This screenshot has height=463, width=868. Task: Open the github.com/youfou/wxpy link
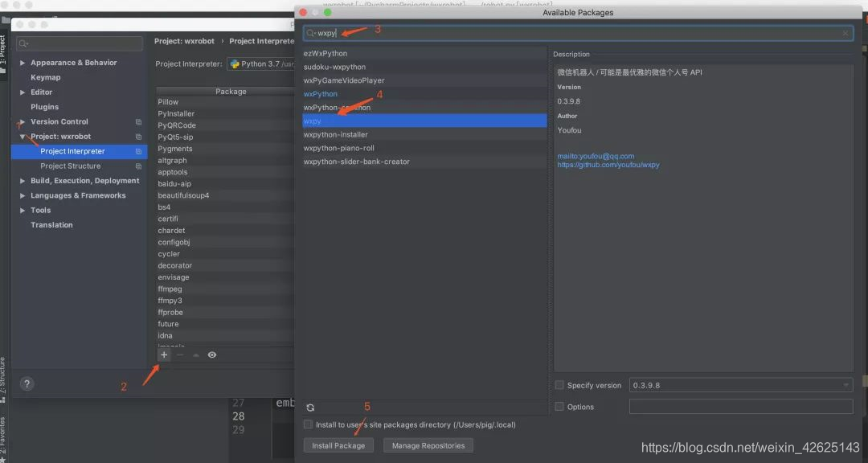(x=608, y=165)
